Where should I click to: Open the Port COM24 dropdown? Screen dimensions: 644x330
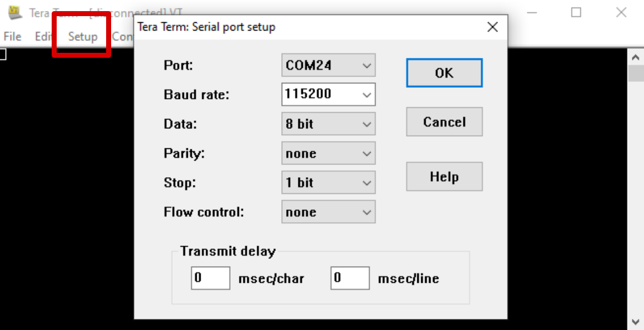pos(328,65)
